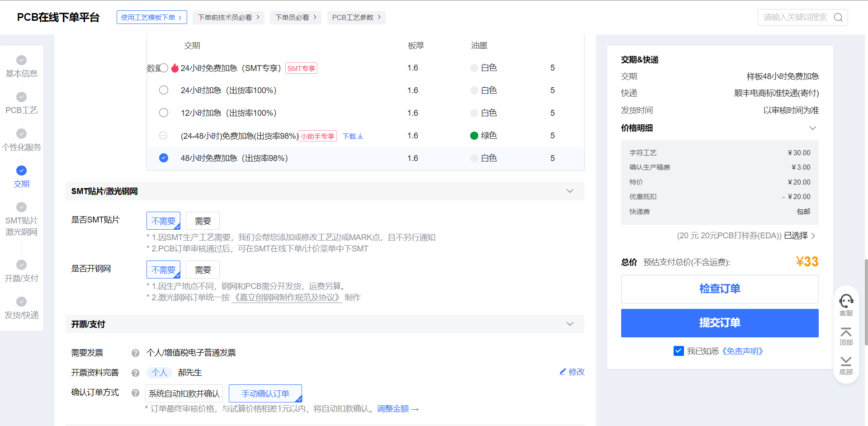Open 下单前技术员必看 menu
The height and width of the screenshot is (426, 868).
point(228,17)
